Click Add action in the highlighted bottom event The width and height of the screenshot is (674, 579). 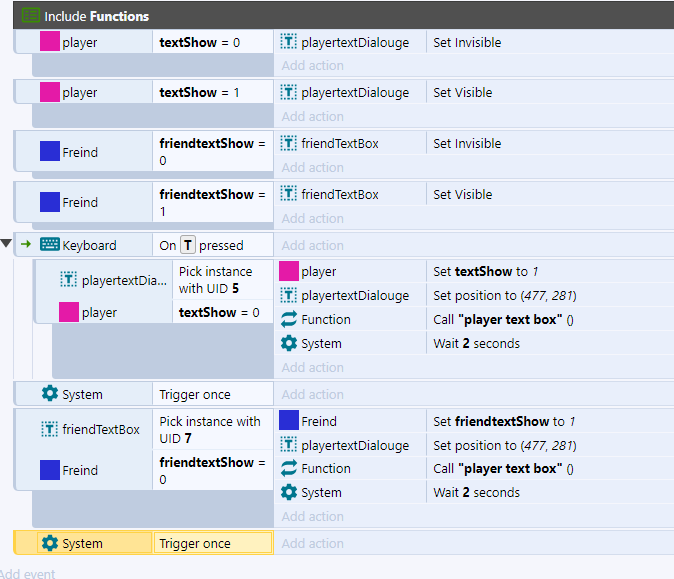[312, 544]
